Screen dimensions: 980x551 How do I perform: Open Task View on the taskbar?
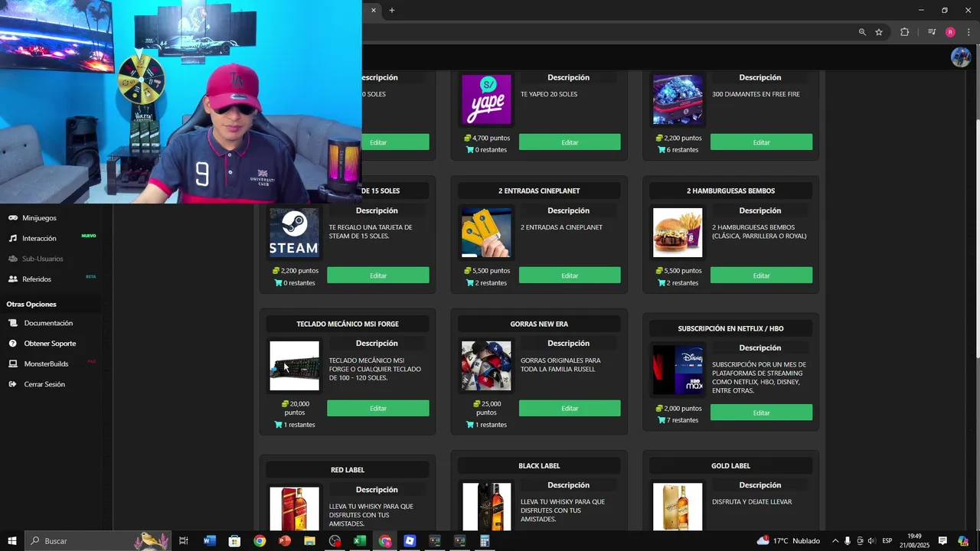[x=184, y=541]
